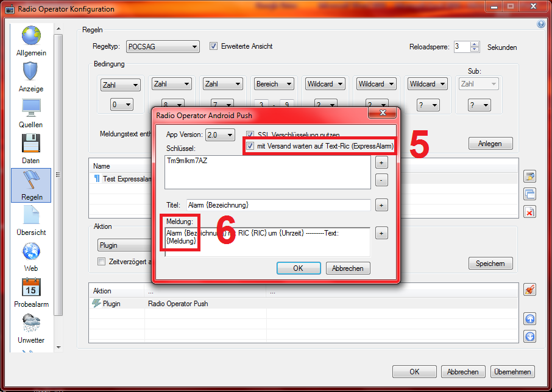Move action down with blue arrow icon

pos(530,337)
